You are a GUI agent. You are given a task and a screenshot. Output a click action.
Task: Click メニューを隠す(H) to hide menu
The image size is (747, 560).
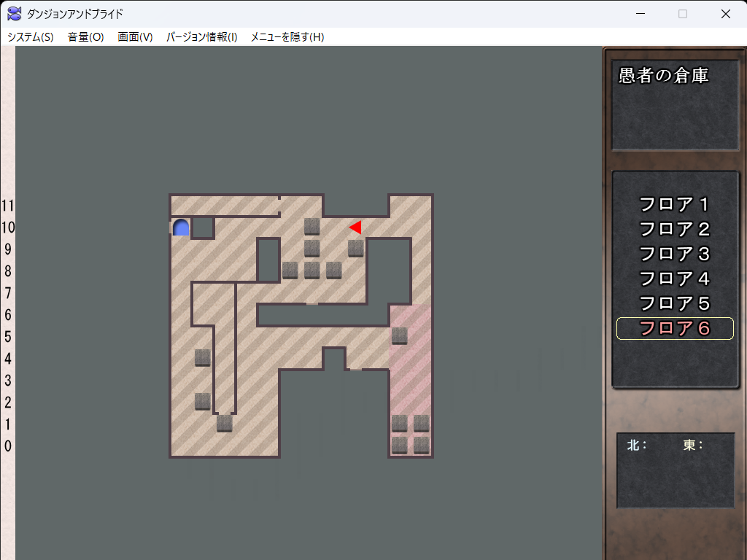pyautogui.click(x=287, y=37)
